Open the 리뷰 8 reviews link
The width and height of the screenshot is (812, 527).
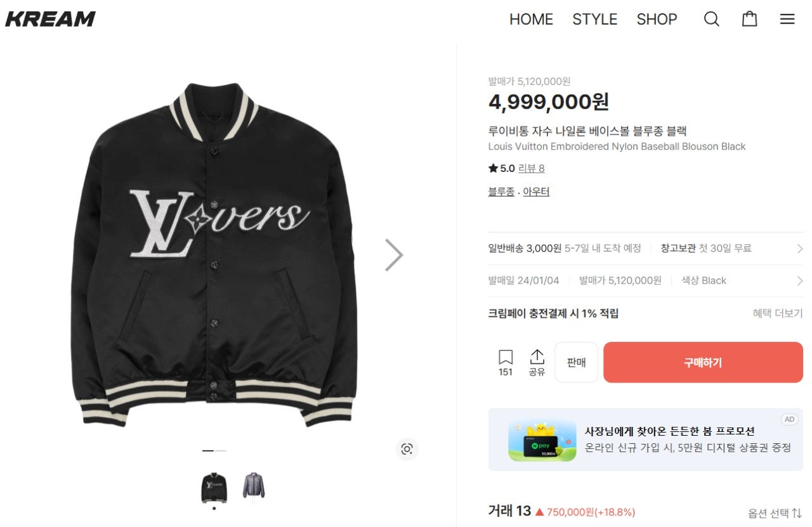531,169
